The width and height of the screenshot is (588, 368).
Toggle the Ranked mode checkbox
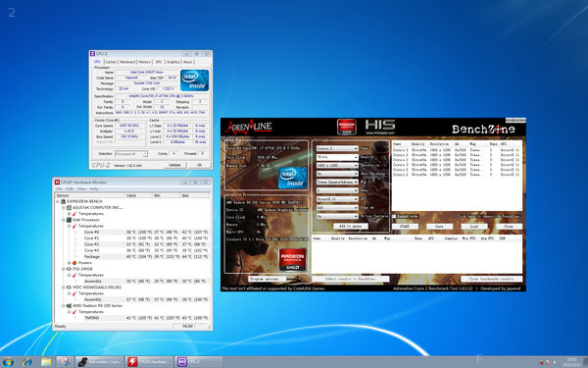click(394, 217)
